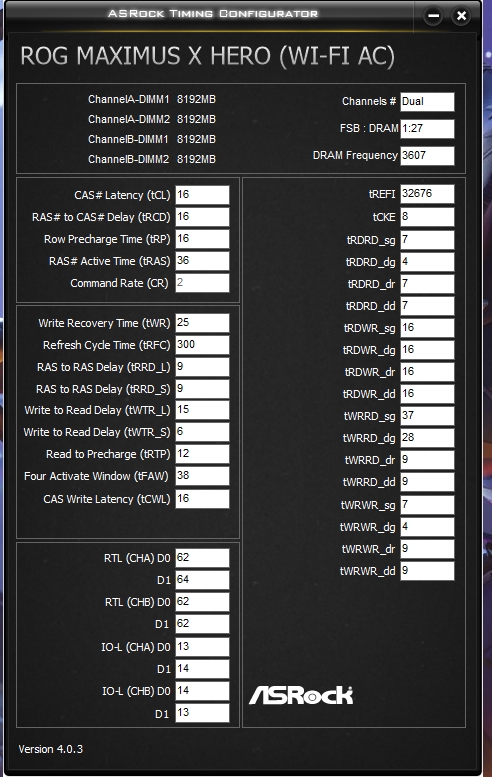Screen dimensions: 492x777
Task: Focus the IO-L (CHB) D1 field
Action: point(202,713)
